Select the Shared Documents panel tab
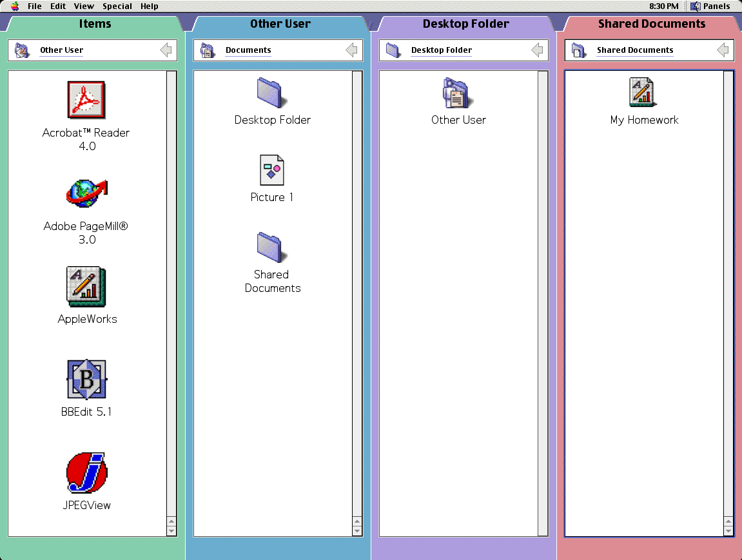Image resolution: width=742 pixels, height=560 pixels. (652, 24)
